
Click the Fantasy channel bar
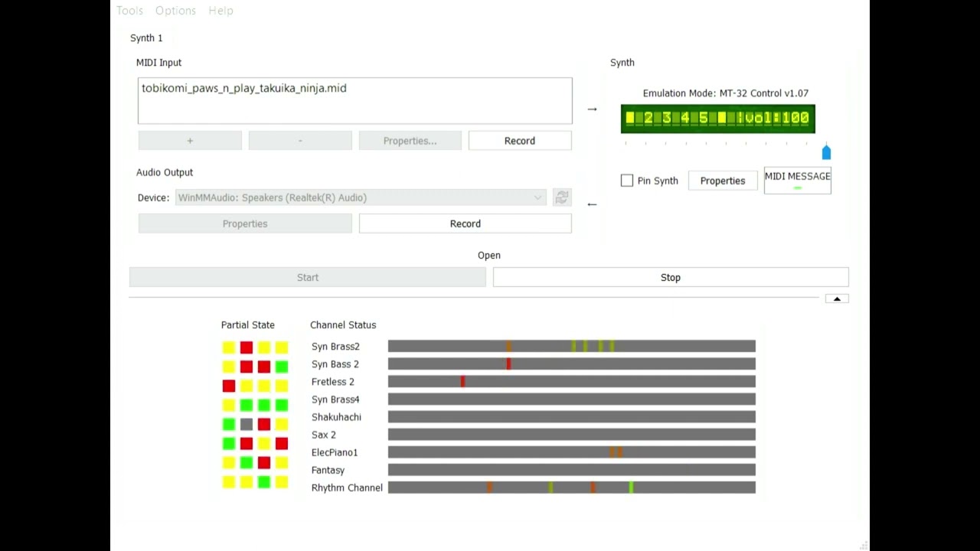coord(572,470)
